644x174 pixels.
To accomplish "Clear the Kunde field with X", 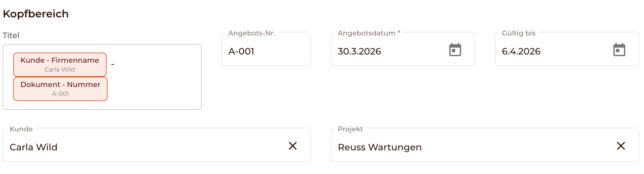I will [292, 146].
